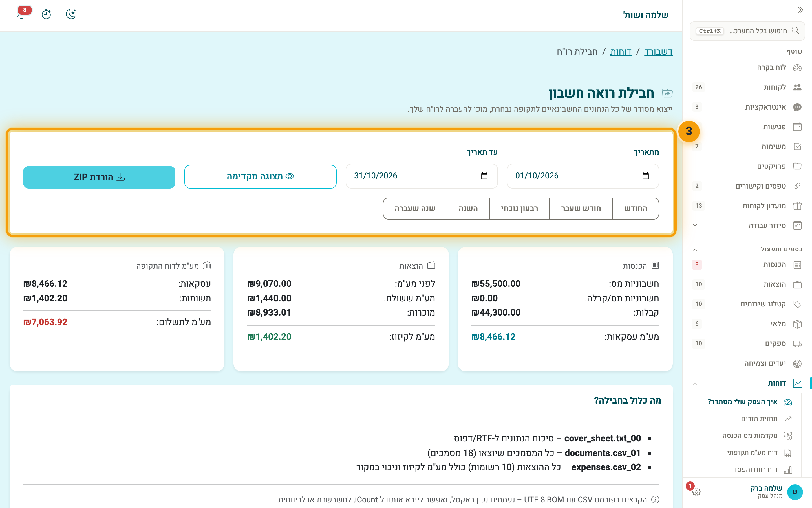Image resolution: width=812 pixels, height=508 pixels.
Task: Open the מתאריך date picker calendar icon
Action: (646, 176)
